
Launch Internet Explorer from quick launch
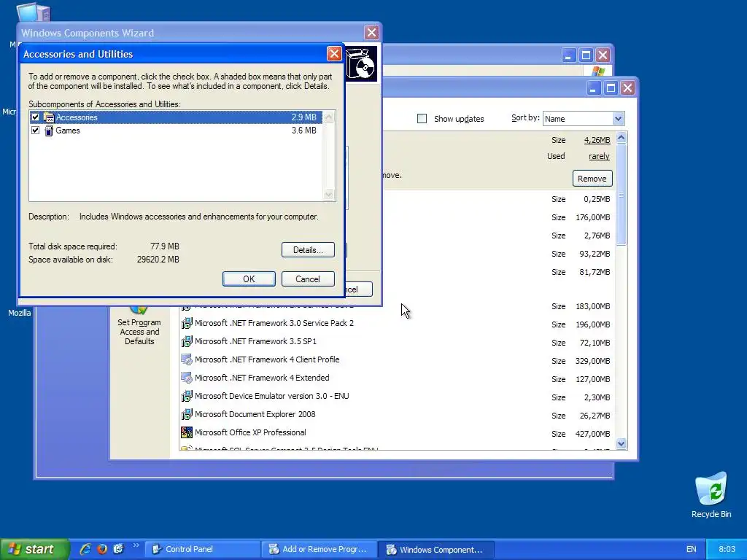coord(85,549)
